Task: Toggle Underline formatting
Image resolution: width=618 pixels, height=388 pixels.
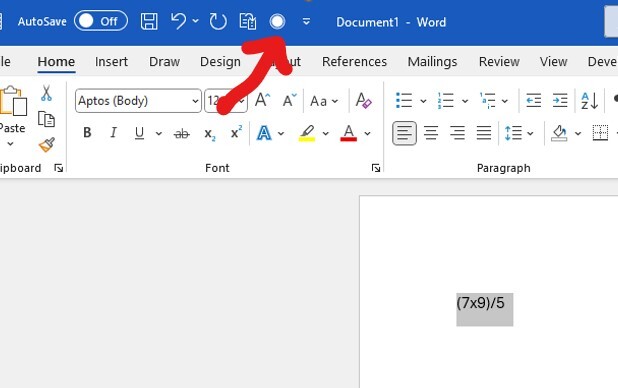Action: pos(139,133)
